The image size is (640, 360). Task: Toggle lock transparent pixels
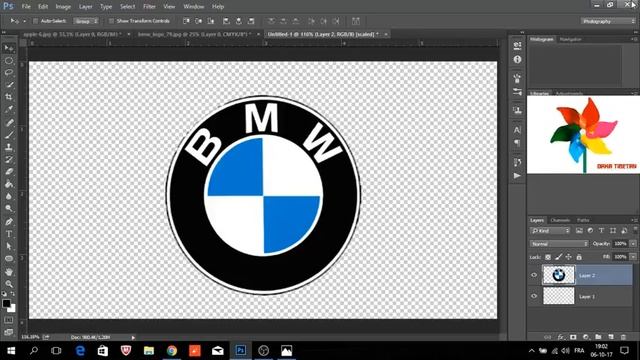(x=548, y=257)
